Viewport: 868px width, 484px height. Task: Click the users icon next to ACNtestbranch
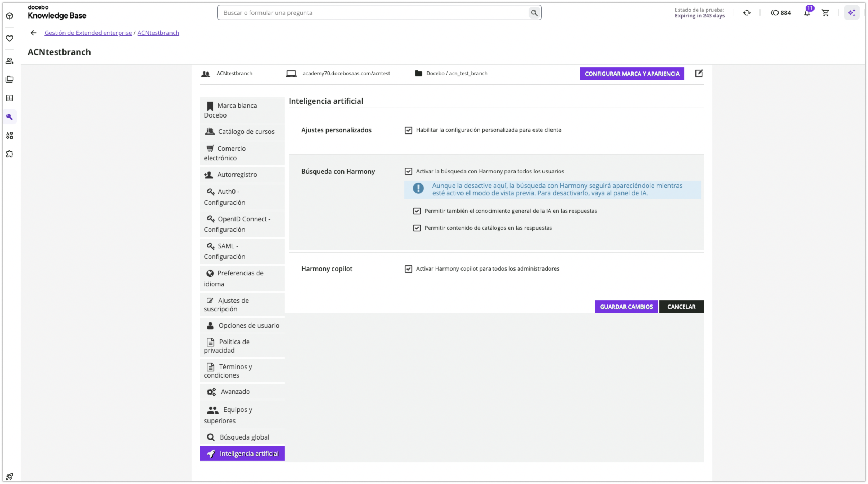pos(206,74)
